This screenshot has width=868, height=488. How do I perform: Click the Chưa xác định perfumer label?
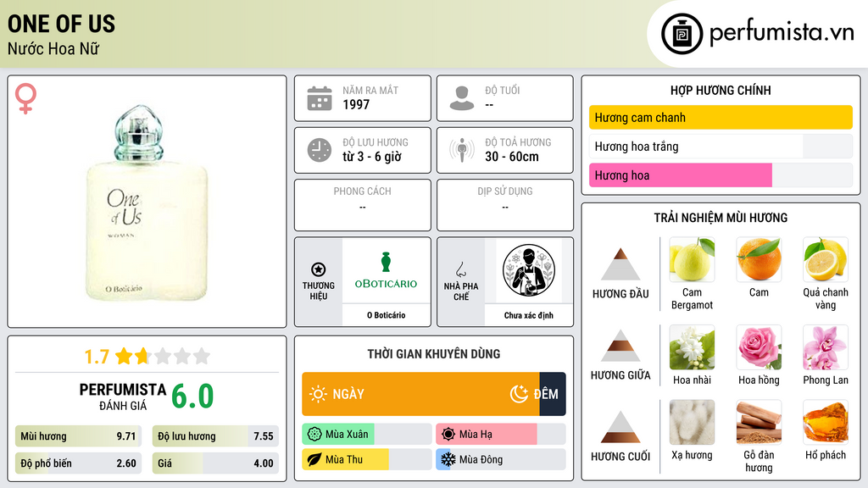pyautogui.click(x=529, y=315)
